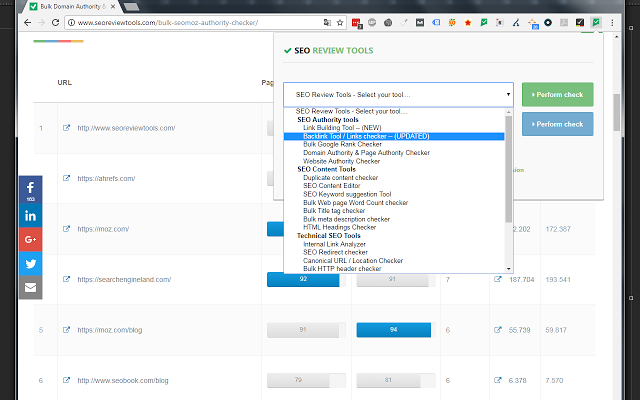Click the dropdown list scroll-down arrow
This screenshot has width=640, height=400.
click(509, 269)
